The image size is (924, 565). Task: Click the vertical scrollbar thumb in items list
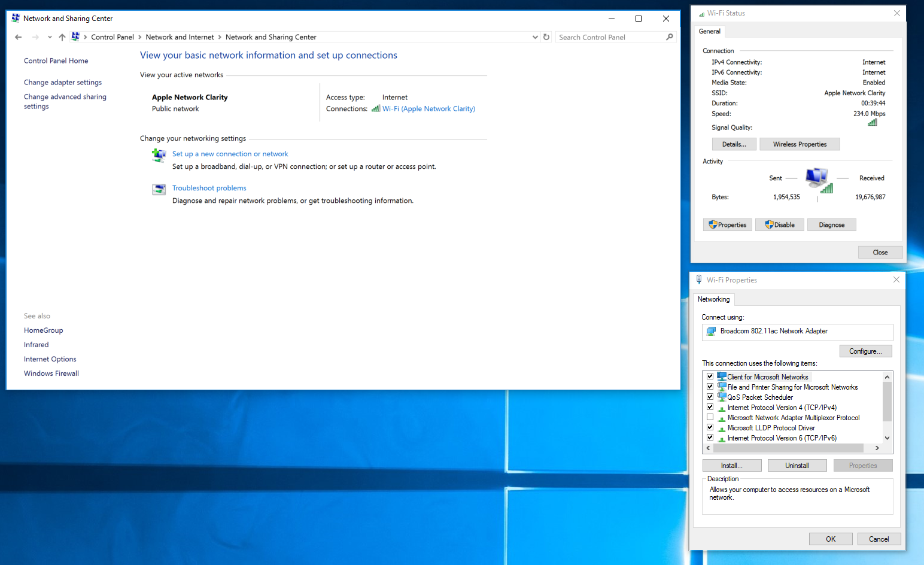887,402
